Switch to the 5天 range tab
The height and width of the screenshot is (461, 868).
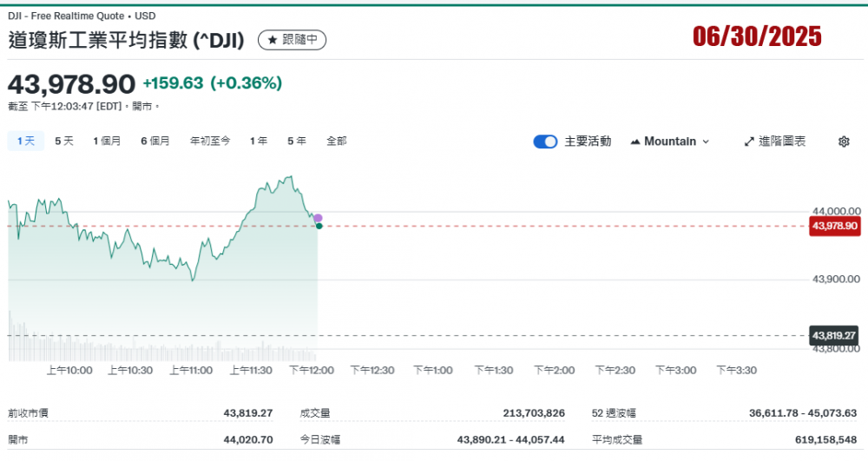point(64,141)
